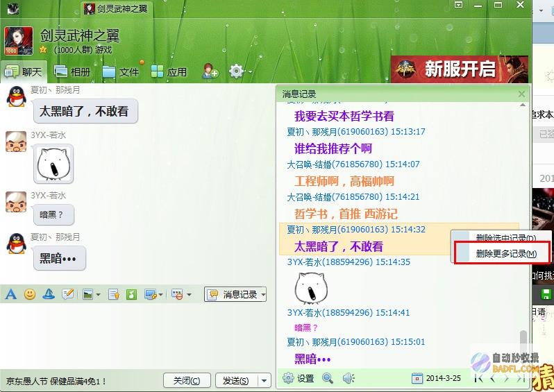Click the group name 剑灵武神之翼 heading

(x=80, y=35)
